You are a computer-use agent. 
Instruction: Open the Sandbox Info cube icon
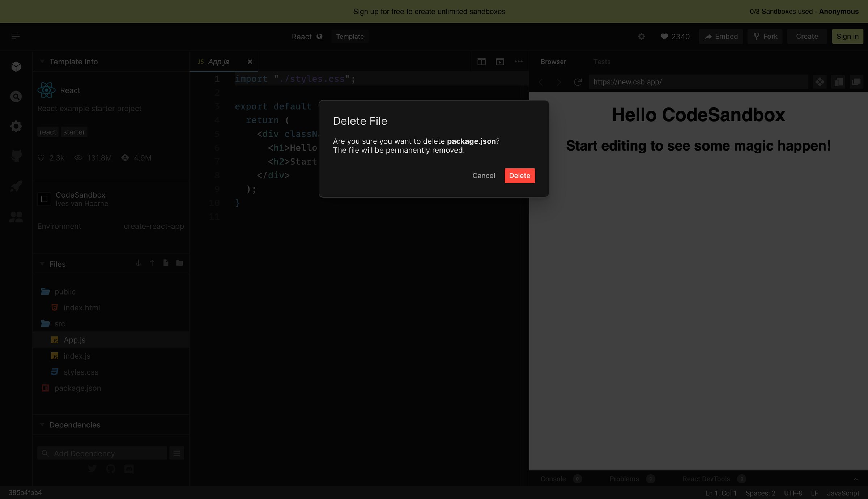pyautogui.click(x=16, y=66)
